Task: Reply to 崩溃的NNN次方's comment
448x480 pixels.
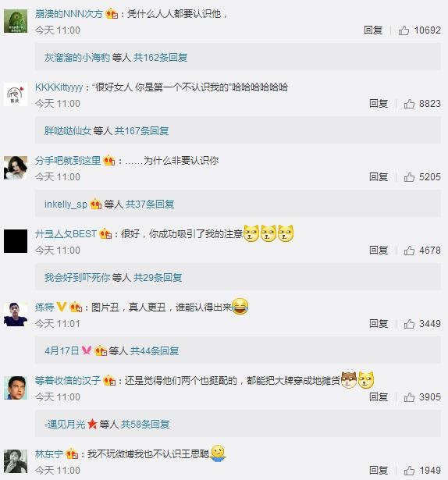Action: coord(373,30)
